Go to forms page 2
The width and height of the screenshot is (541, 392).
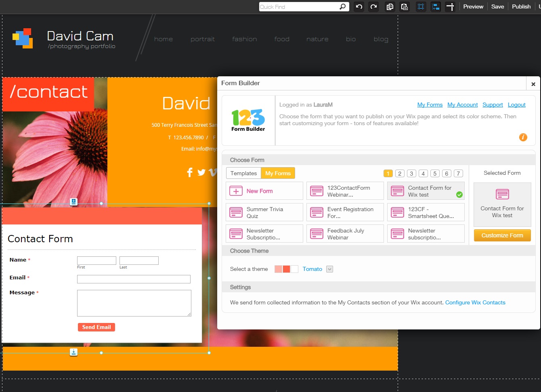400,174
